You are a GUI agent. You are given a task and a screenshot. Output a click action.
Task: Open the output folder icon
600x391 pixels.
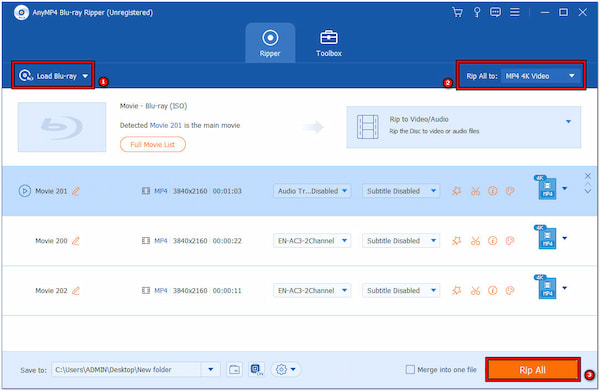[x=234, y=370]
